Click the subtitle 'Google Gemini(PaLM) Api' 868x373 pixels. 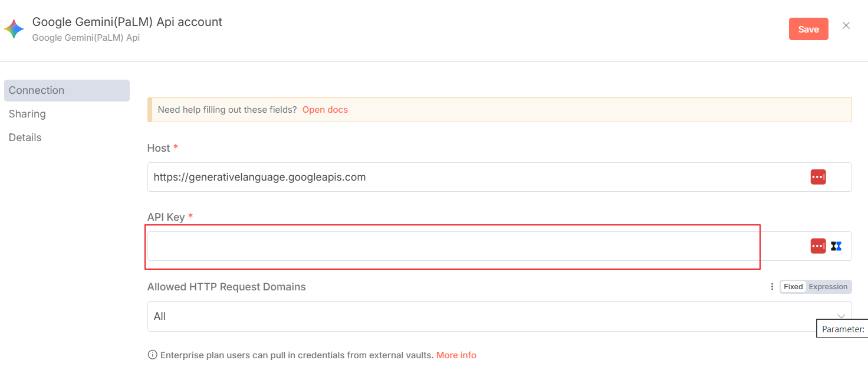[86, 38]
